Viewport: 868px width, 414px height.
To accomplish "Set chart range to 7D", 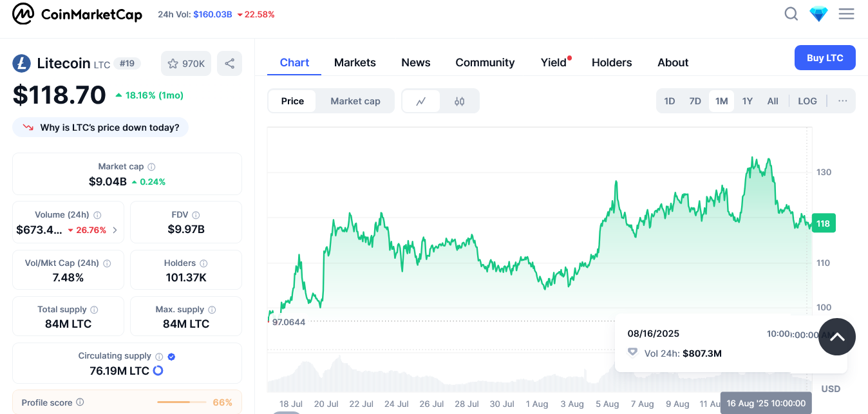I will (x=695, y=101).
